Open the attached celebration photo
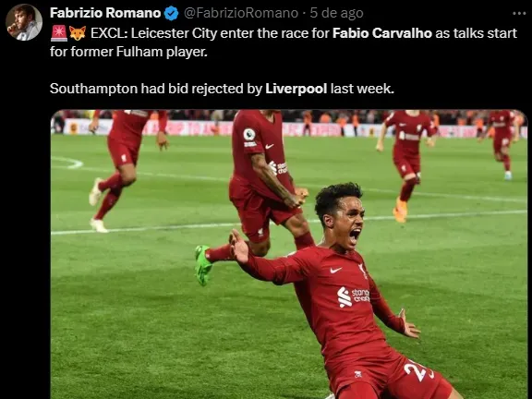Image resolution: width=532 pixels, height=399 pixels. click(289, 254)
